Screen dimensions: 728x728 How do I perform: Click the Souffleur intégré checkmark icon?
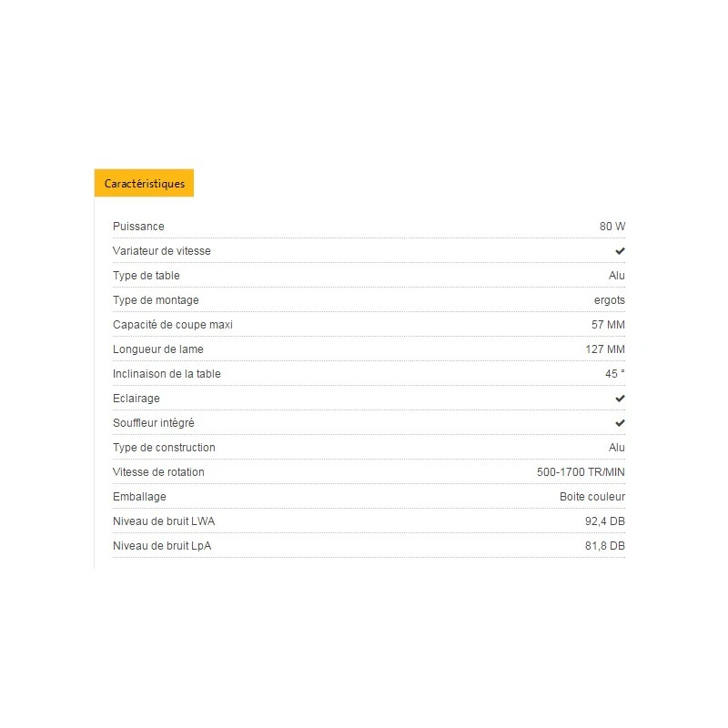pos(620,423)
